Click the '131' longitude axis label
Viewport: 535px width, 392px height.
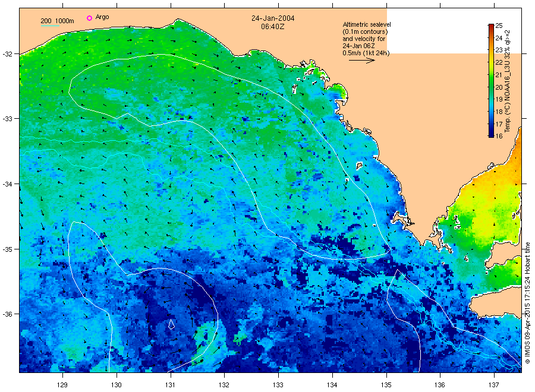pos(170,385)
